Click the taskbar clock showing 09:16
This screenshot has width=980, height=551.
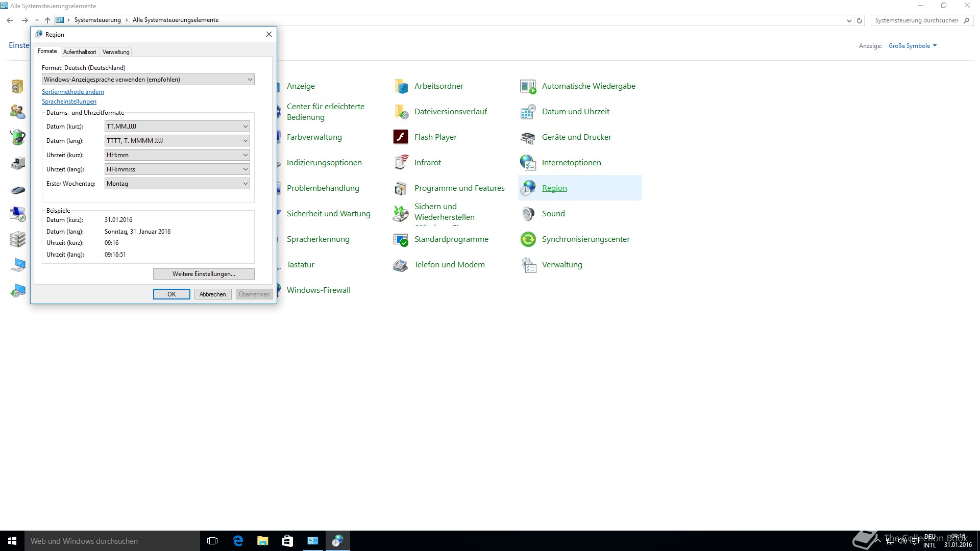point(958,541)
